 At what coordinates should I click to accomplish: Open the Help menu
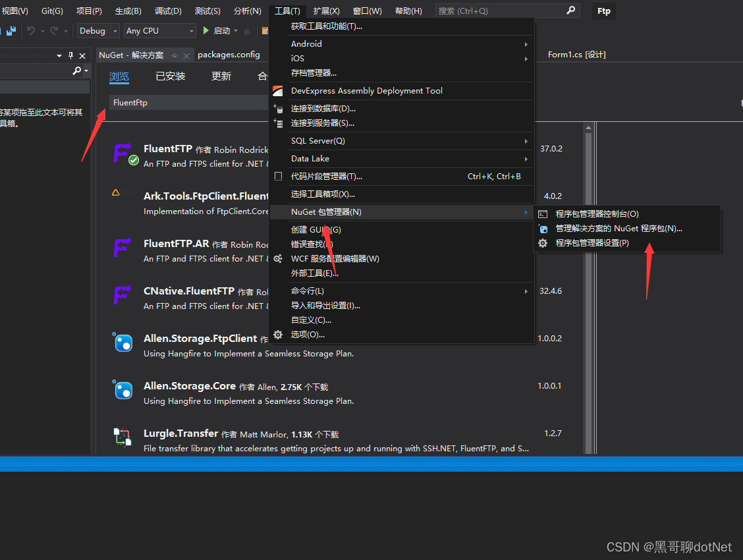click(408, 11)
